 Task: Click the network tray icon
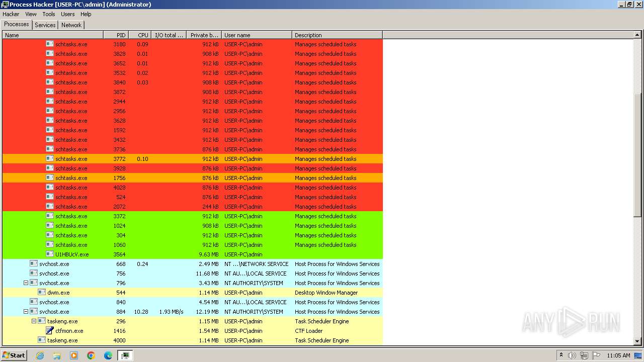click(584, 355)
